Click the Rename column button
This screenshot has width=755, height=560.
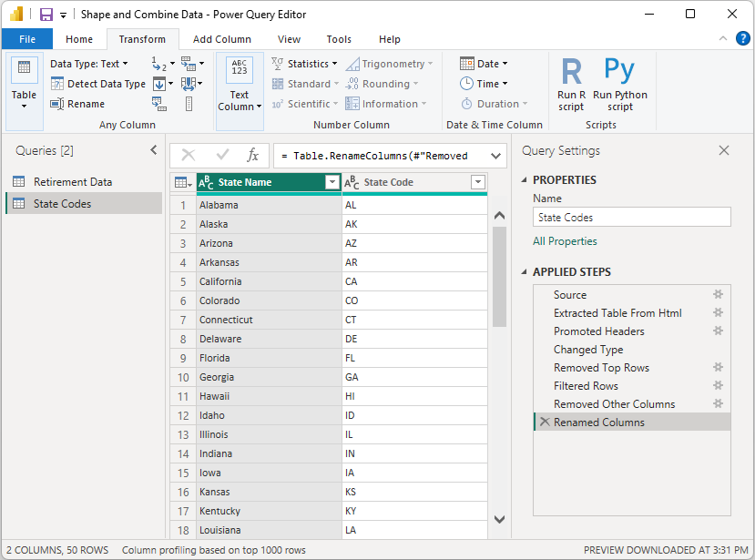tap(77, 104)
